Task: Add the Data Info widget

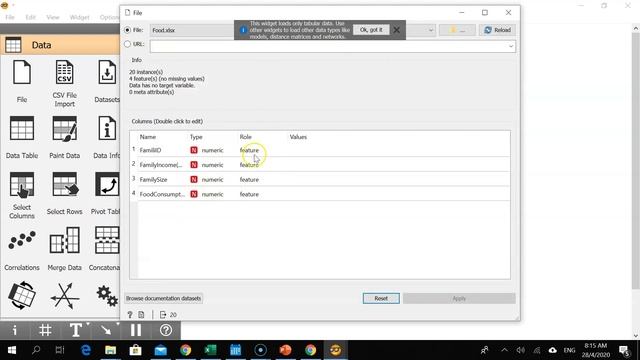Action: (107, 137)
